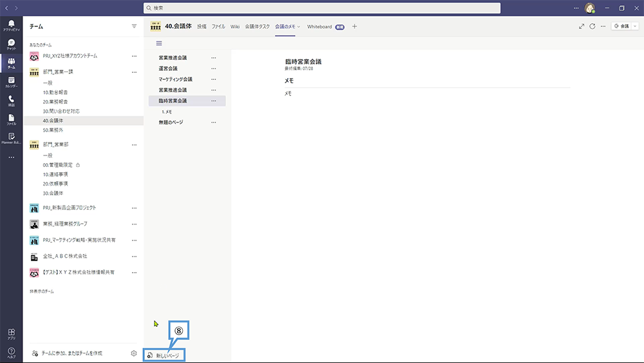Open more options for 全社_ABC株式会社

coord(134,256)
